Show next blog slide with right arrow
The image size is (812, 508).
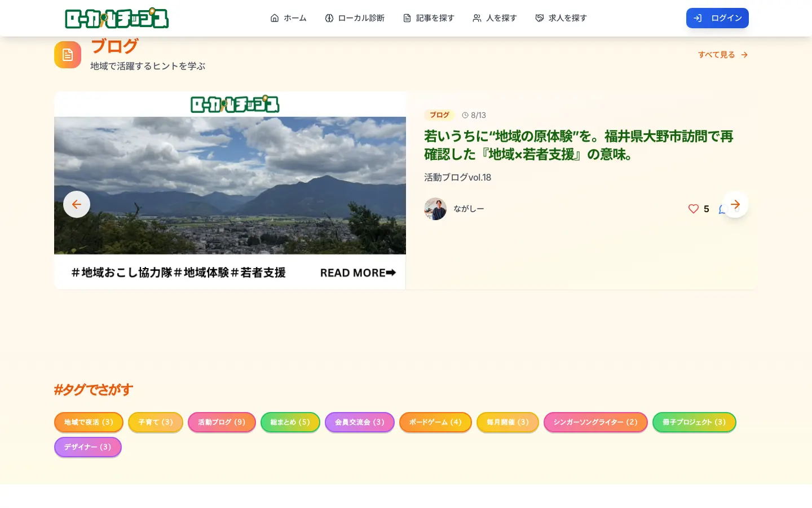coord(735,204)
